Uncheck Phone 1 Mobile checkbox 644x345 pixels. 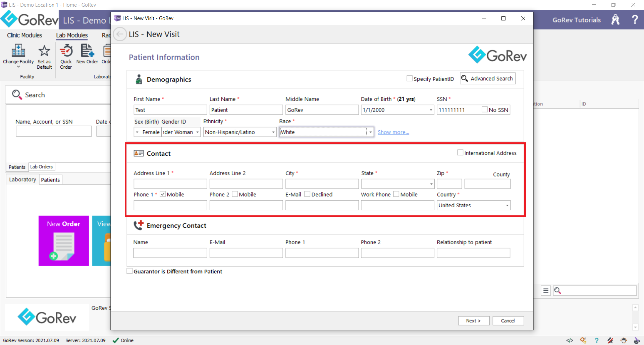[163, 194]
